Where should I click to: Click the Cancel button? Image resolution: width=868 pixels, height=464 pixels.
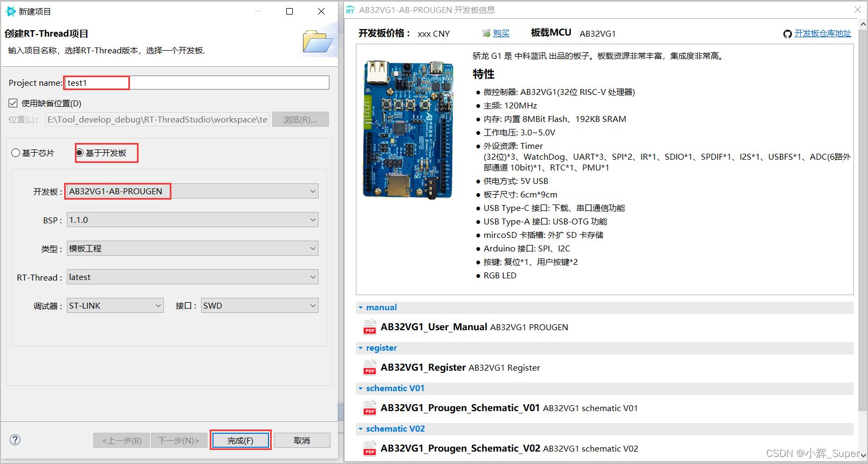coord(302,440)
